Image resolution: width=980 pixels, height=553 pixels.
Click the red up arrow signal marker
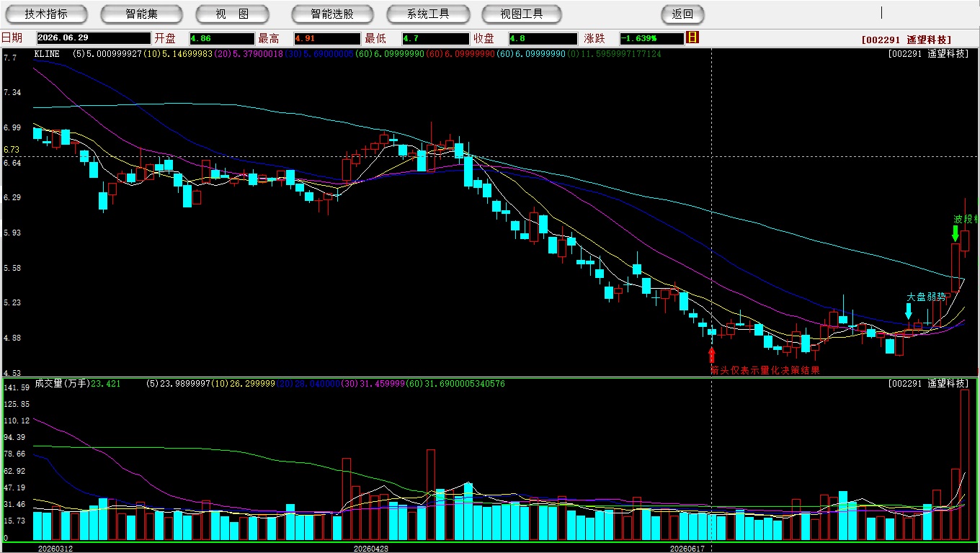click(x=712, y=354)
